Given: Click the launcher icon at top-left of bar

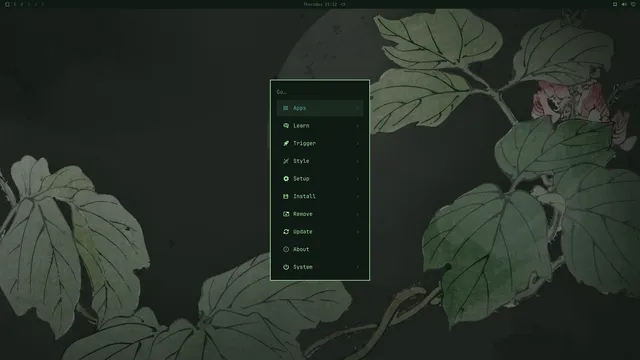Looking at the screenshot, I should (x=7, y=4).
